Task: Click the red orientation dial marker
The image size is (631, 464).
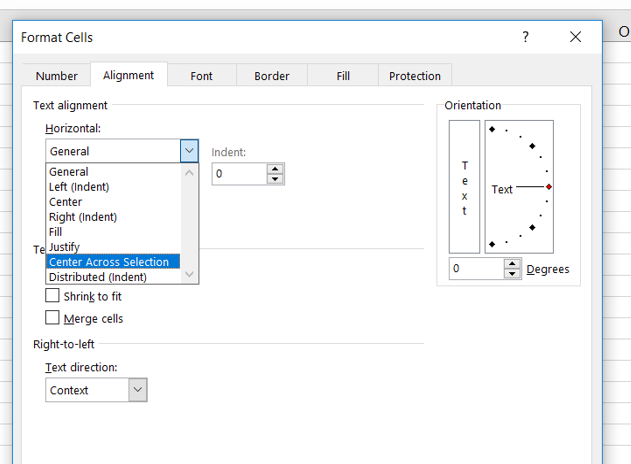Action: click(549, 187)
